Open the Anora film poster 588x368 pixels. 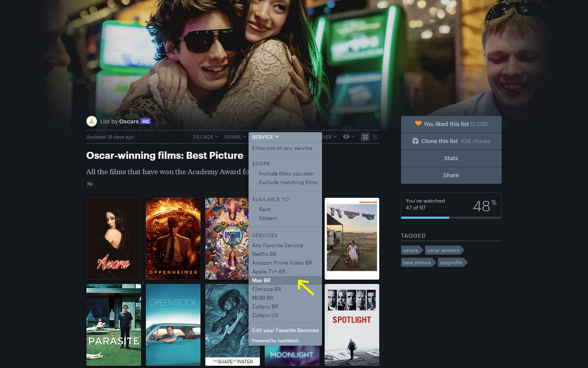pyautogui.click(x=113, y=239)
